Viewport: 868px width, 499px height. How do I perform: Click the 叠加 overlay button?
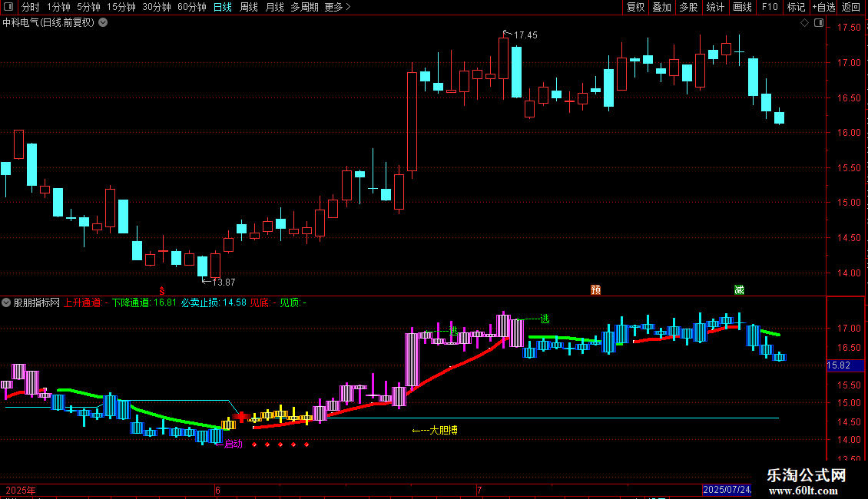661,7
